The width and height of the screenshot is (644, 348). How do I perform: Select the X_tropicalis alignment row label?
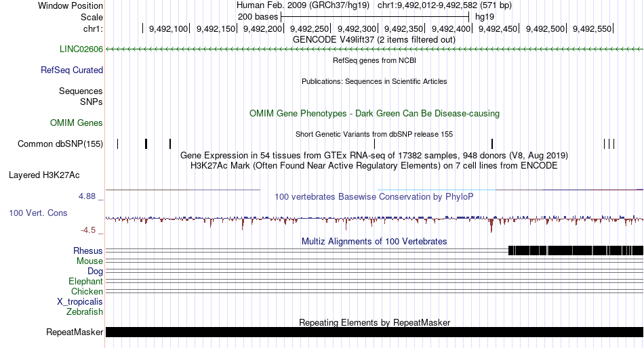[x=80, y=302]
